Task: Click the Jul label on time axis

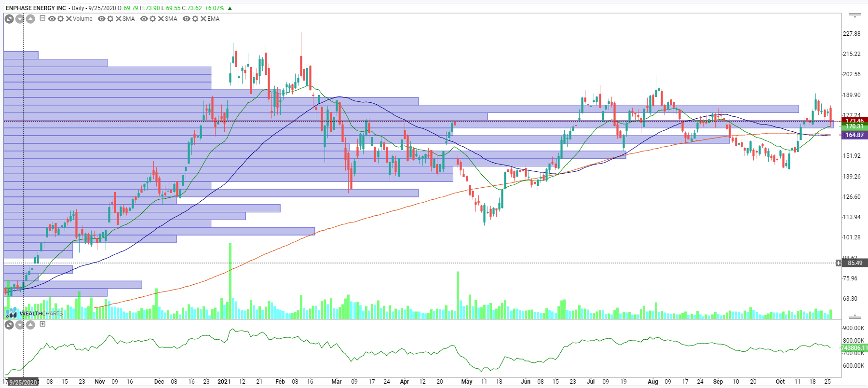Action: point(591,382)
